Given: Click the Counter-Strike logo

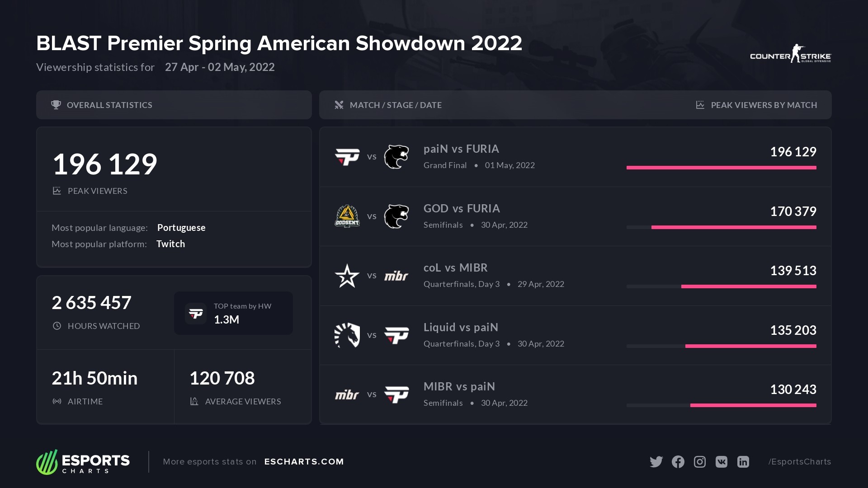Looking at the screenshot, I should 790,54.
